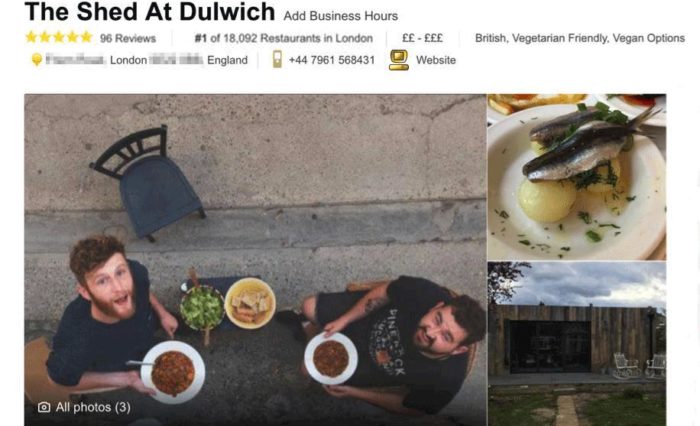Click the phone number +44 7961 568431

click(332, 60)
